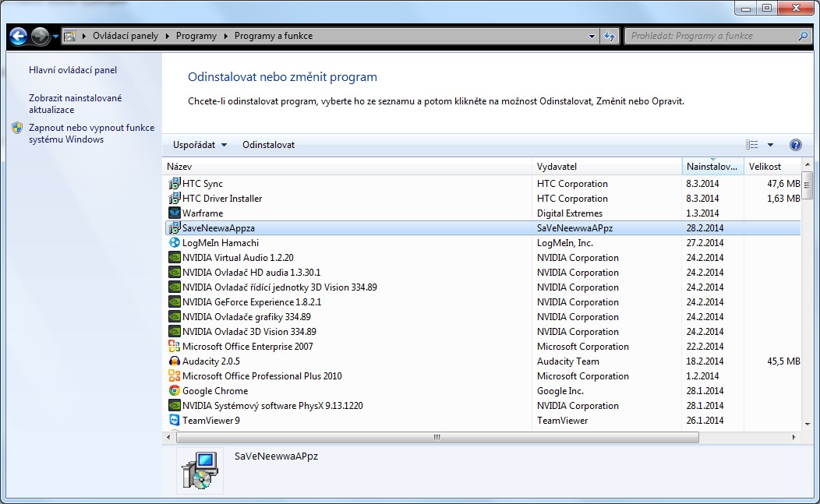Expand the arrow before Ovládací panely

pyautogui.click(x=84, y=36)
